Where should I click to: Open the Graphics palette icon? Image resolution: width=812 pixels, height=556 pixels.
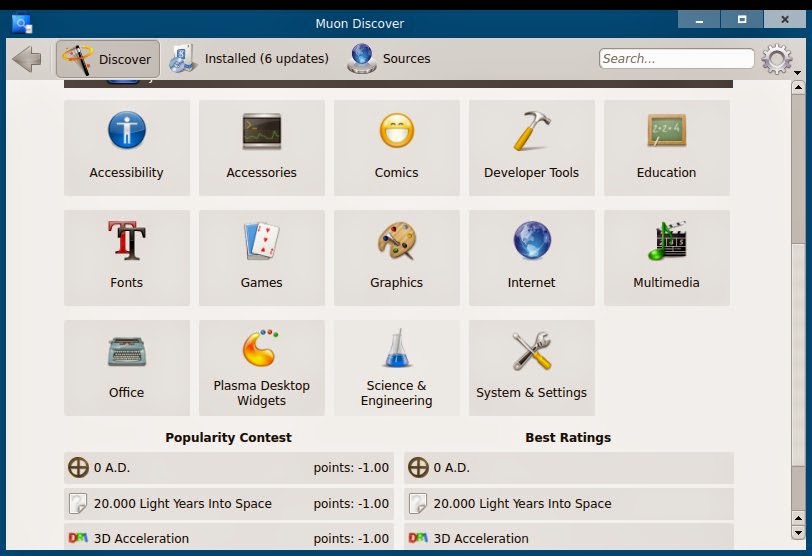point(397,240)
